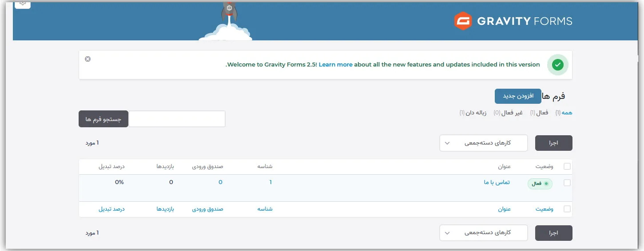Click the GRAVITY FORMS header wordmark
Image resolution: width=644 pixels, height=251 pixels.
click(x=525, y=21)
